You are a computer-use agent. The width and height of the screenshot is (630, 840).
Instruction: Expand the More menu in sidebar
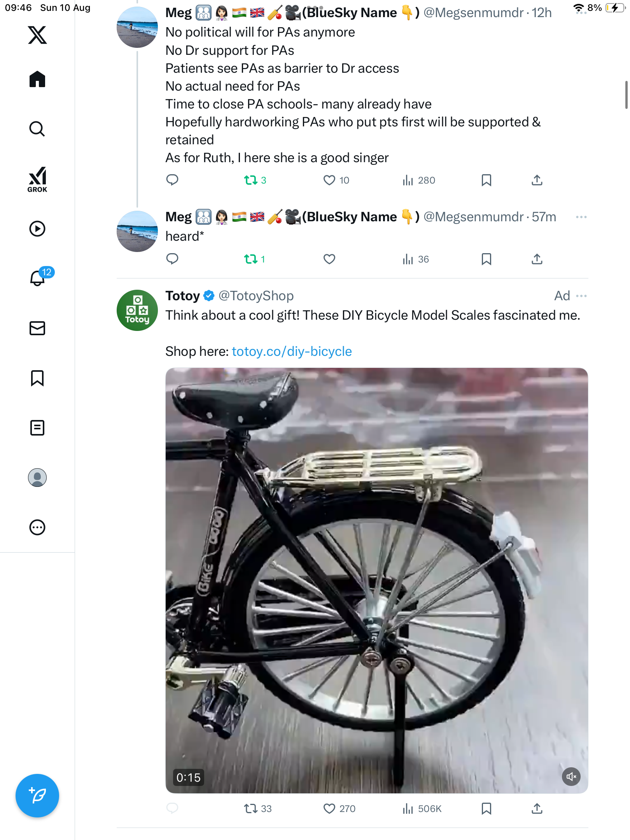[37, 527]
